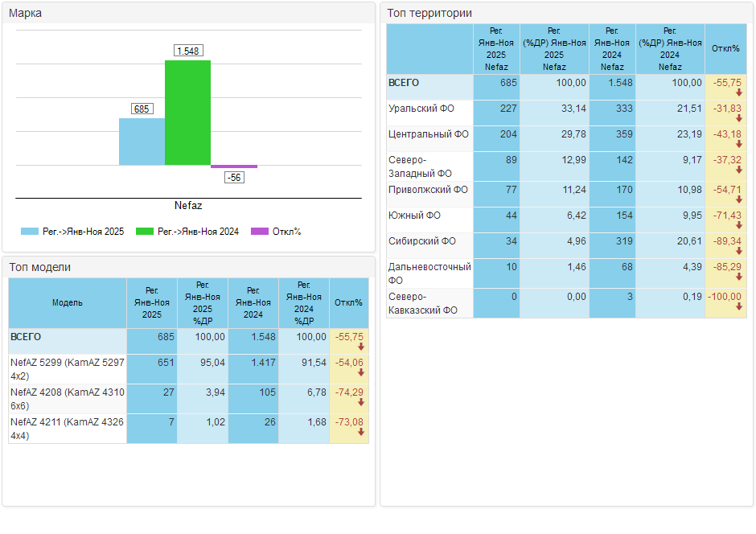This screenshot has width=756, height=534.
Task: Click the green 1.548 bar in chart
Action: [187, 113]
